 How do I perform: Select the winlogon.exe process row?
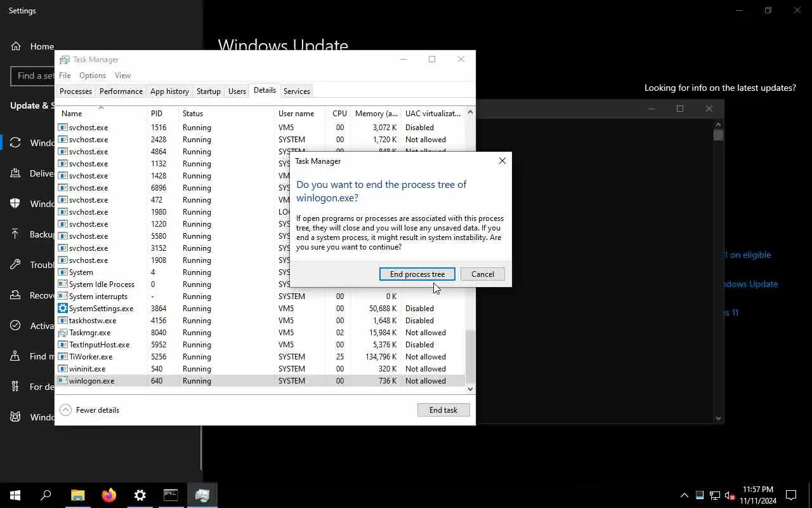click(261, 381)
